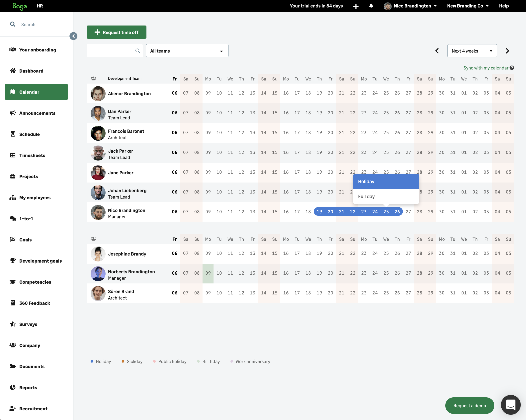This screenshot has width=526, height=420.
Task: Click the sidebar search magnifier icon
Action: coord(13,24)
